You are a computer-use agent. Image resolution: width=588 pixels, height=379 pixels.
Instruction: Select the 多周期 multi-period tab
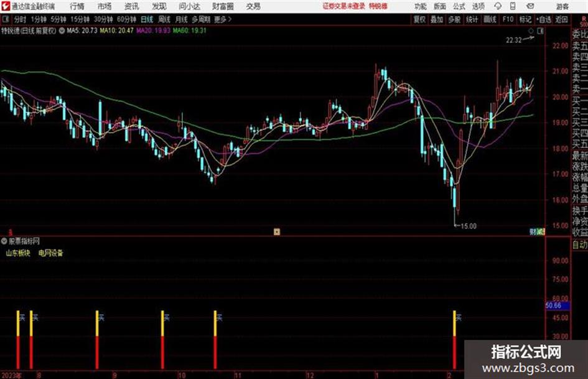201,19
